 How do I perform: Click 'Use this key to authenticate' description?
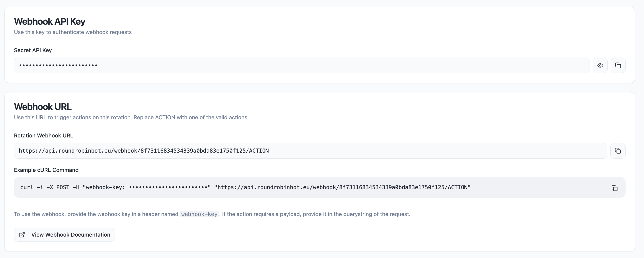point(73,32)
